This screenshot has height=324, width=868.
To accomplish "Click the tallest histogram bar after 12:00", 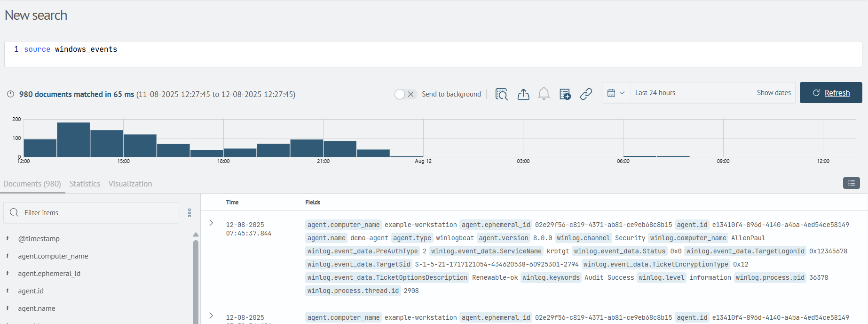I will click(x=73, y=139).
